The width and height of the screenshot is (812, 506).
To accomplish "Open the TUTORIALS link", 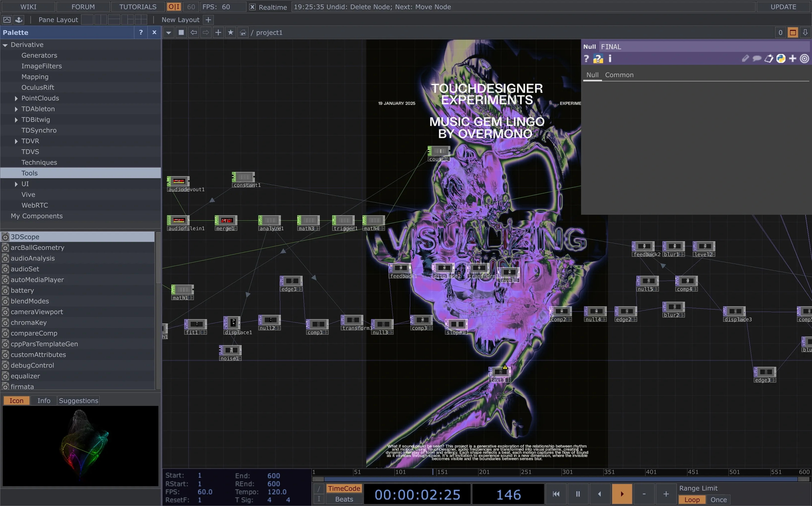I will point(138,7).
